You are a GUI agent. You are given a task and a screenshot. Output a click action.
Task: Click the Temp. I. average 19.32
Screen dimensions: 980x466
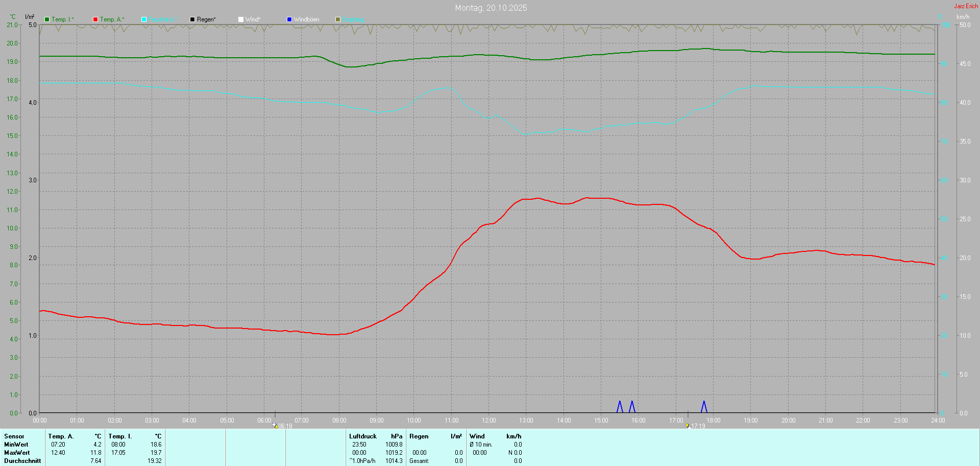(x=155, y=461)
